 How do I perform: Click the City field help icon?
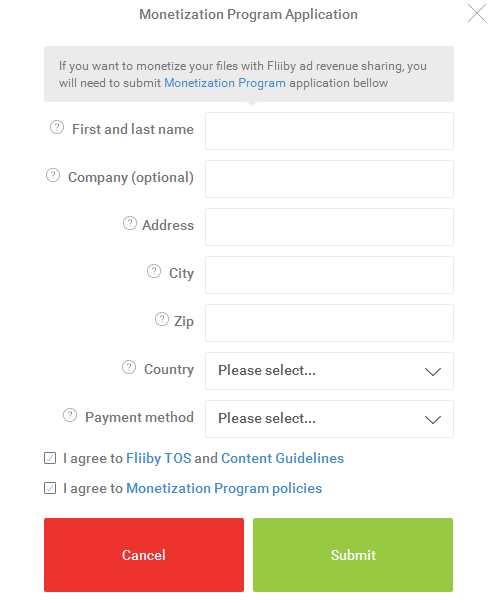(154, 271)
